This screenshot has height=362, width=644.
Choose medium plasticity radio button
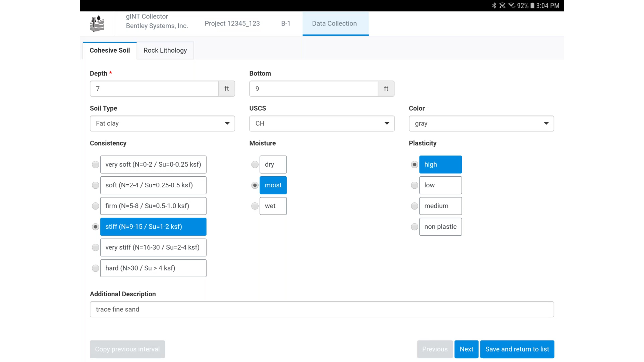[x=415, y=206]
